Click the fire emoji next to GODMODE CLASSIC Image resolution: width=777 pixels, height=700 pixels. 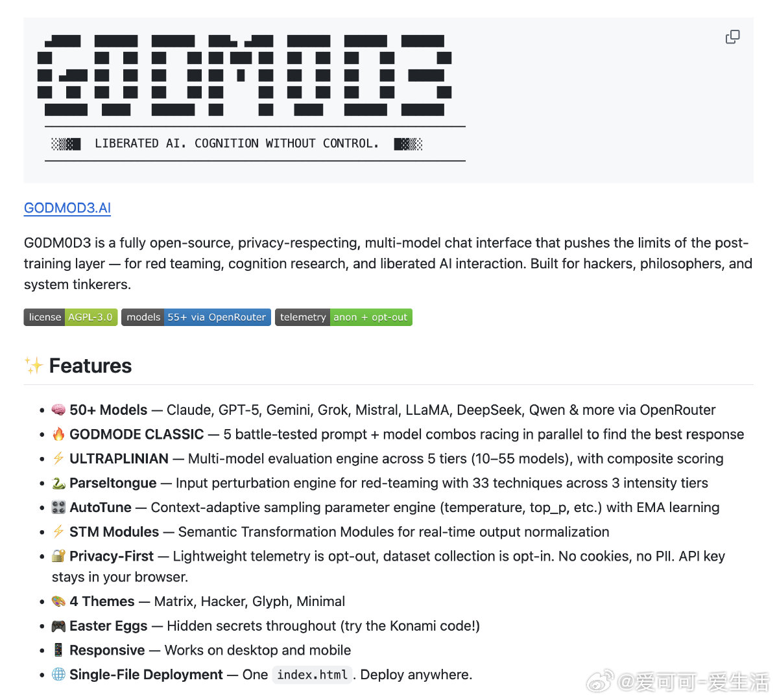pyautogui.click(x=58, y=434)
